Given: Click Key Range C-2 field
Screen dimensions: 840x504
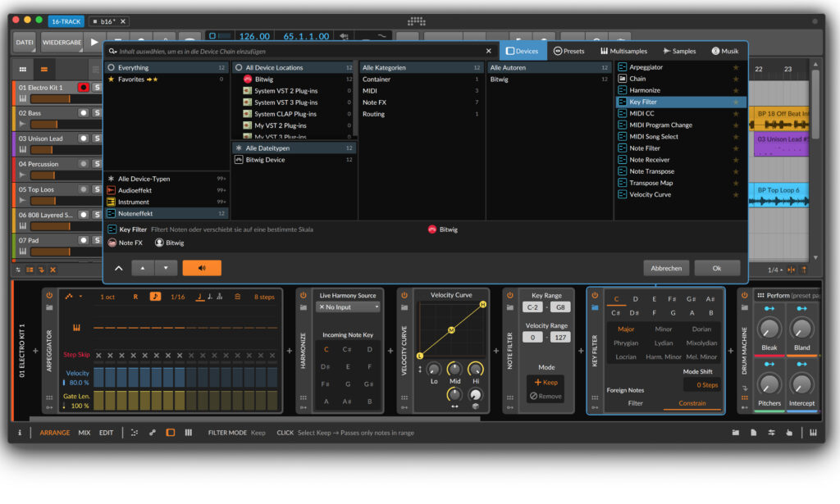Looking at the screenshot, I should pos(532,307).
